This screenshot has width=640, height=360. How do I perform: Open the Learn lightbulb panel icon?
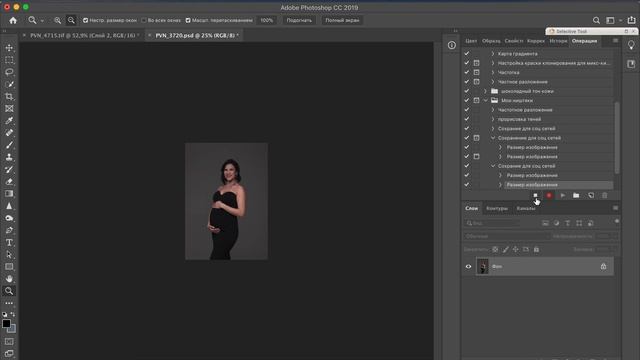point(631,45)
